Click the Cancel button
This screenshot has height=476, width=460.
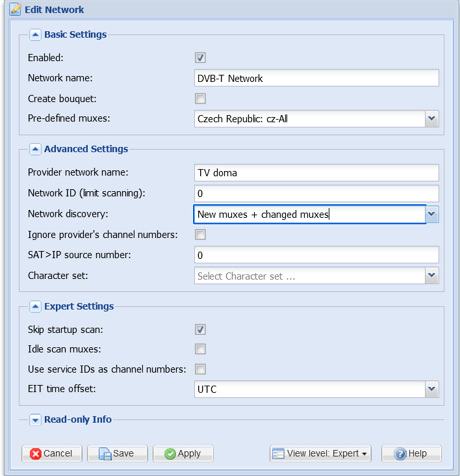pyautogui.click(x=52, y=453)
